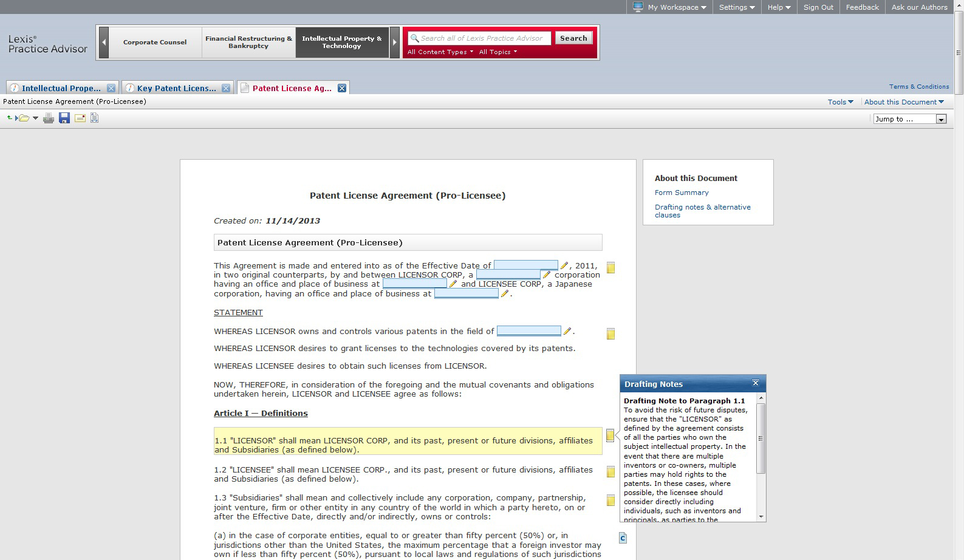The width and height of the screenshot is (964, 560).
Task: Click pencil icon after licensee office address field
Action: point(505,293)
